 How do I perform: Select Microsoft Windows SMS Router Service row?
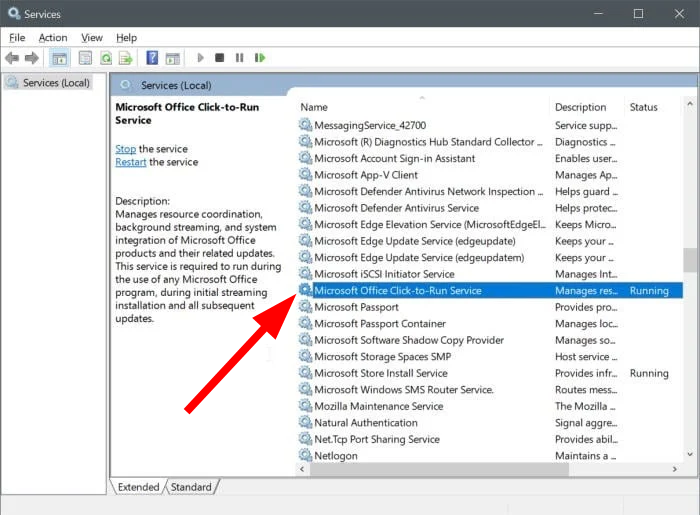tap(490, 390)
